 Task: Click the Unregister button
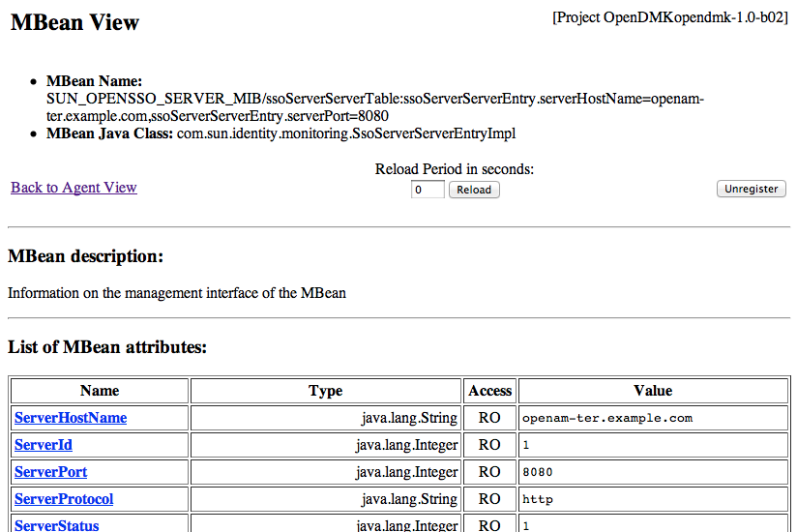pyautogui.click(x=752, y=189)
